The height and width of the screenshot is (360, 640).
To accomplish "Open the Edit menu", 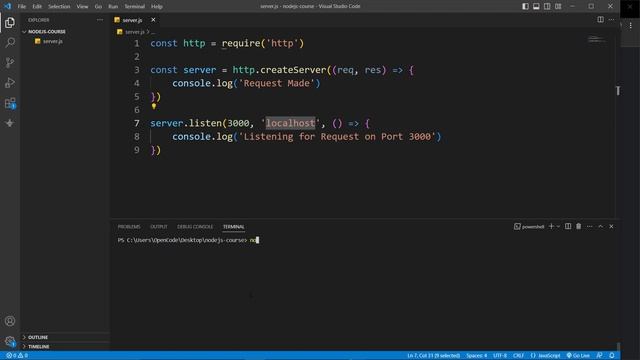I will pos(37,7).
